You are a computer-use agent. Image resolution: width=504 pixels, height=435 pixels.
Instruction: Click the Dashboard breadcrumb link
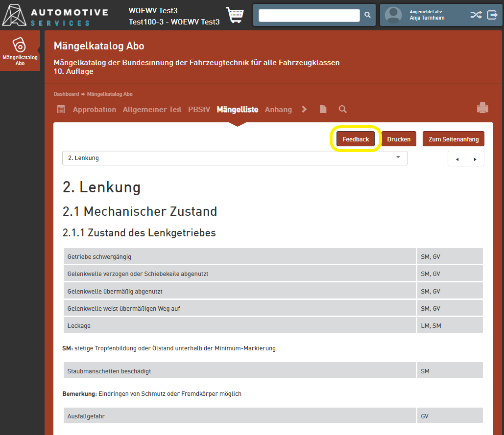[x=66, y=94]
